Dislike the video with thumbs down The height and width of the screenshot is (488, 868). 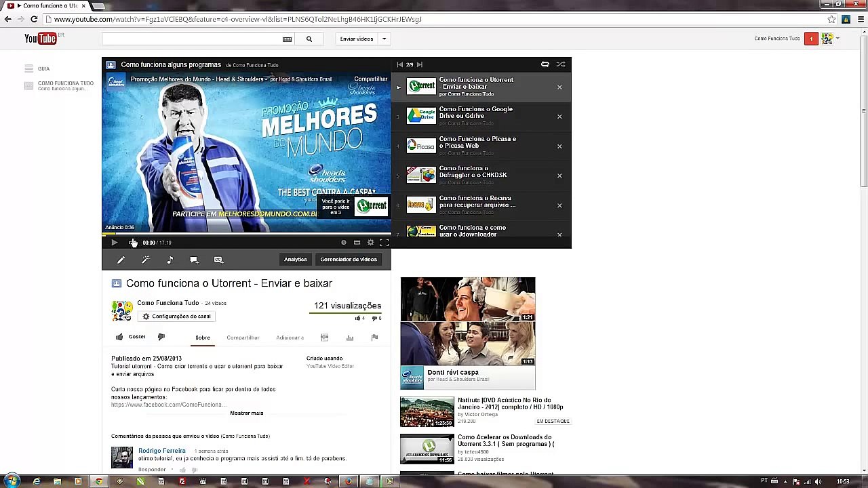tap(161, 337)
